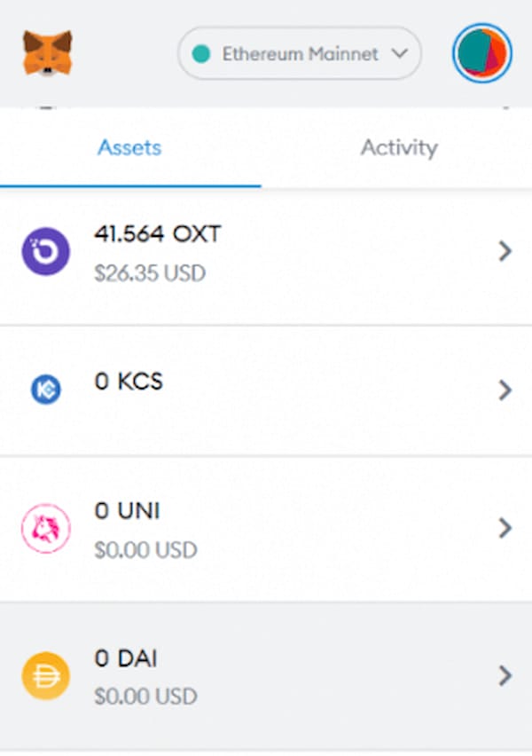This screenshot has height=756, width=532.
Task: Click the $26.35 USD value text
Action: pyautogui.click(x=150, y=272)
